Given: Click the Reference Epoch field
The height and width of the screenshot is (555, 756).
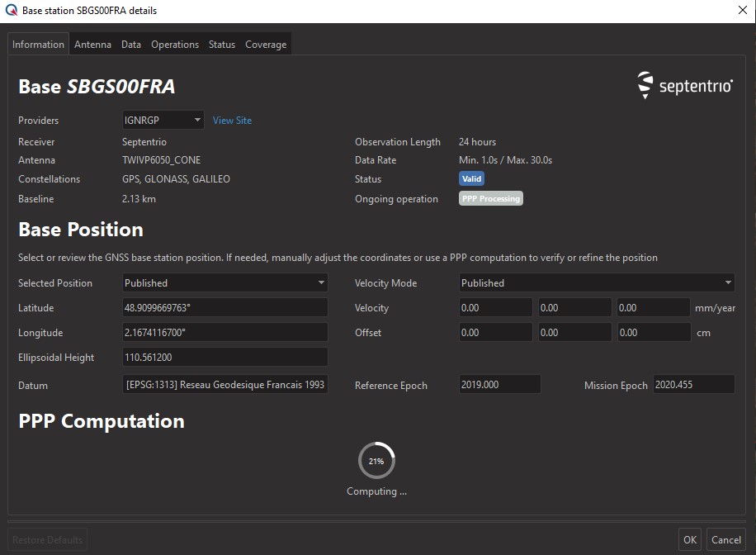Looking at the screenshot, I should [499, 385].
